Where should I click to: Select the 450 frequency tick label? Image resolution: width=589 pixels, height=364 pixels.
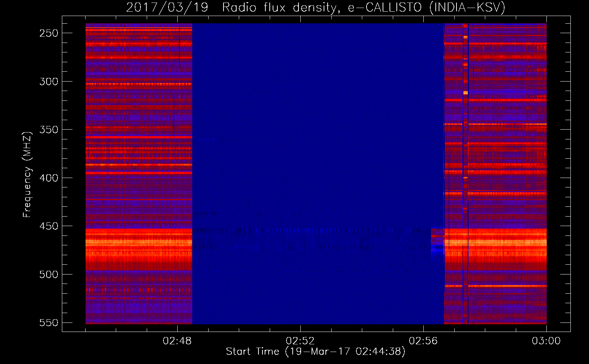49,226
